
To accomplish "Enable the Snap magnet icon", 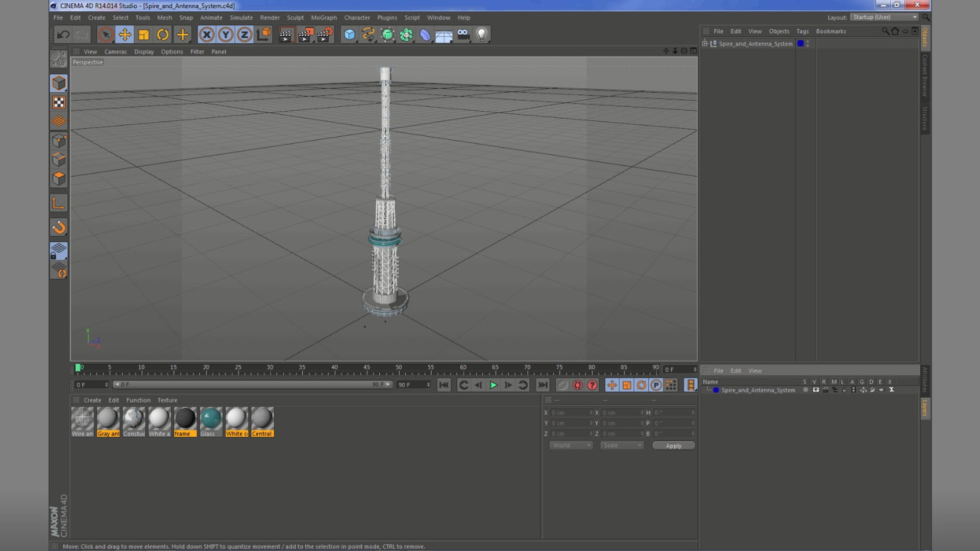I will click(x=59, y=227).
